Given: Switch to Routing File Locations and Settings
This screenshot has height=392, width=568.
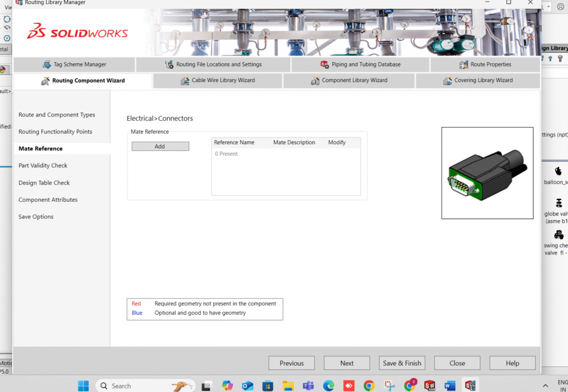Looking at the screenshot, I should click(x=213, y=64).
